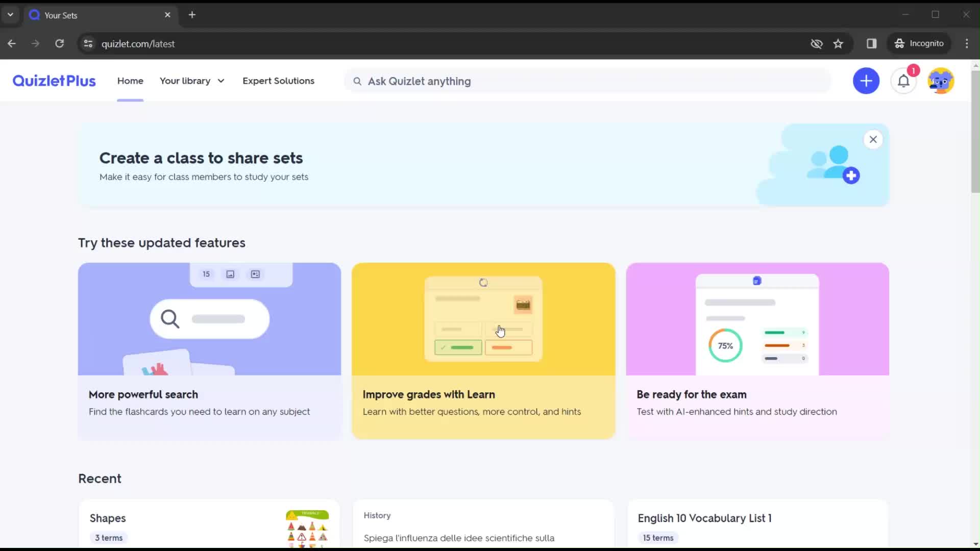Select Expert Solutions menu item

coord(279,81)
